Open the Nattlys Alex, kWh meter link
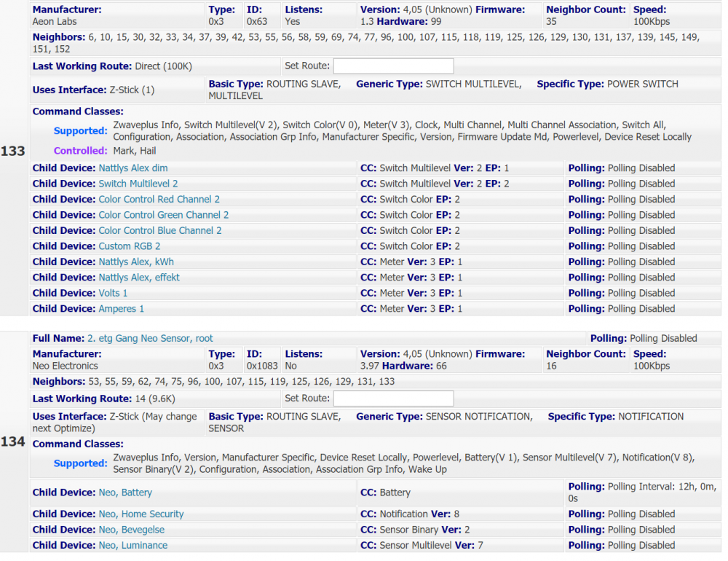 coord(136,262)
